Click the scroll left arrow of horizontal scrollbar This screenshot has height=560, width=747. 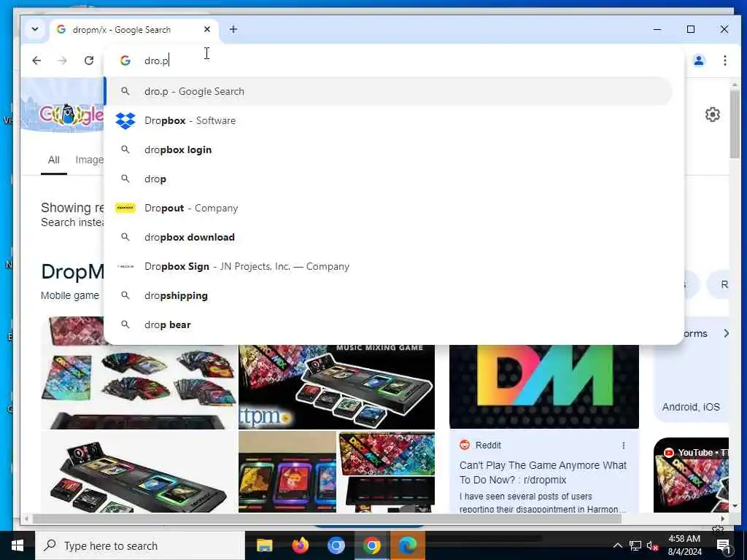[x=26, y=518]
